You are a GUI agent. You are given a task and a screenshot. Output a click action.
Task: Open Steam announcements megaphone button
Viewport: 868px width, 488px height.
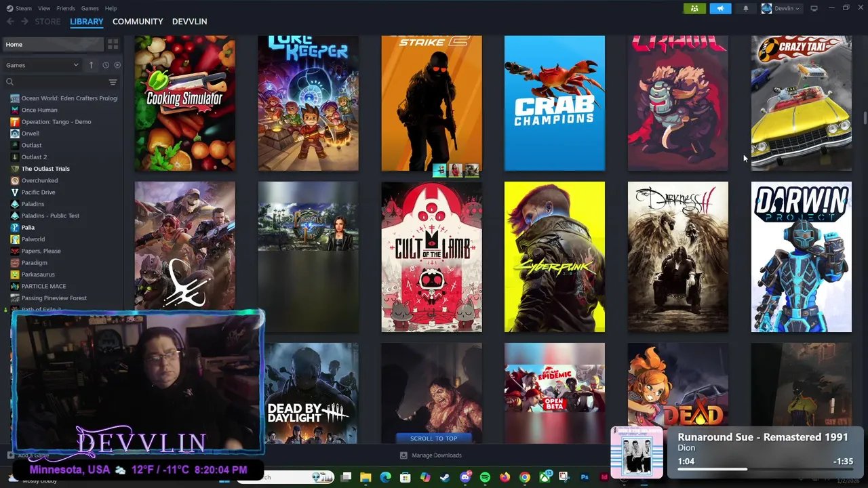[720, 8]
